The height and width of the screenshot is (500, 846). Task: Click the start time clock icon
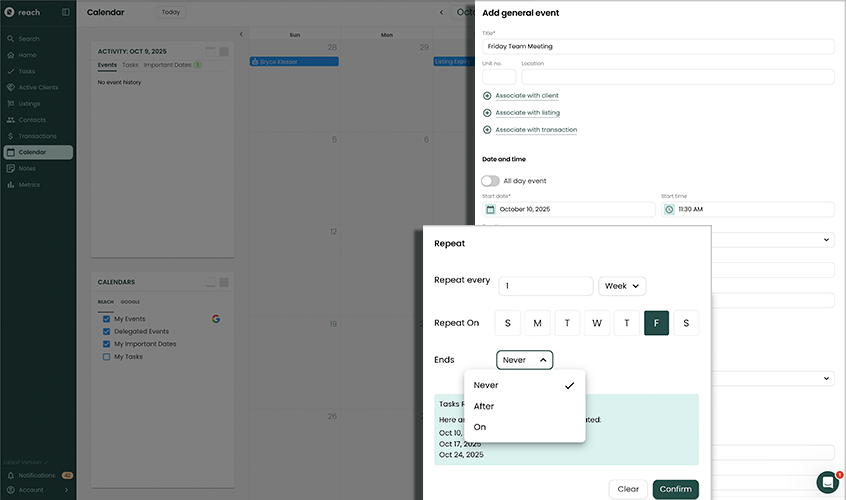pos(669,210)
